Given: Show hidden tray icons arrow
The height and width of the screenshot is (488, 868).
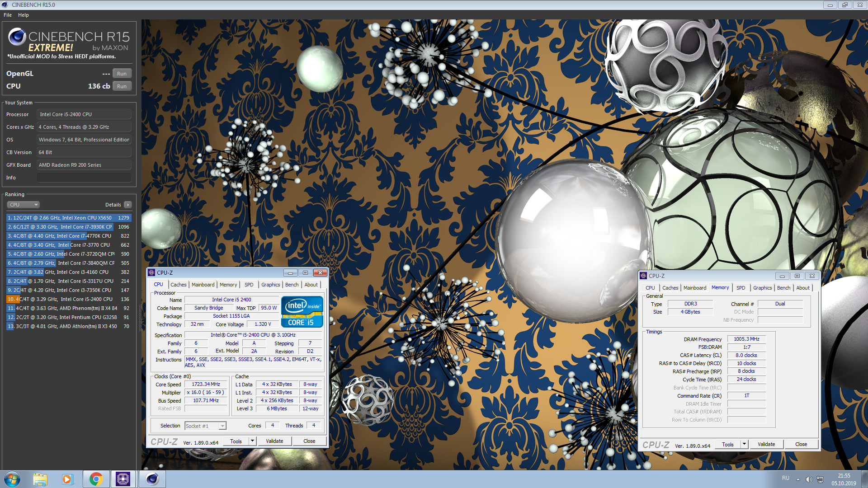Looking at the screenshot, I should pos(798,479).
